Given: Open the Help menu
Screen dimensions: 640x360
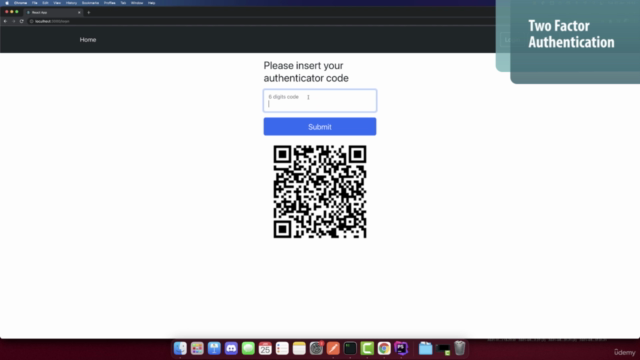Looking at the screenshot, I should tap(151, 3).
